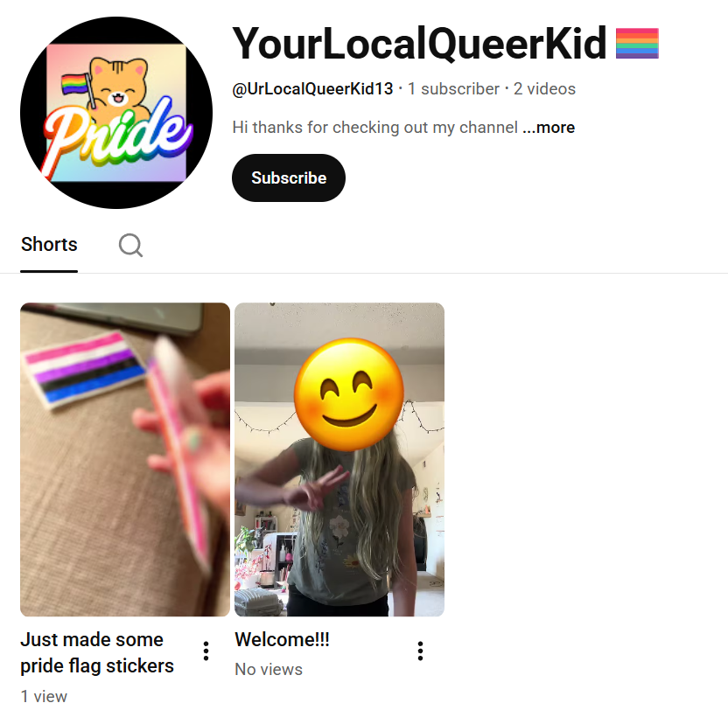Screen dimensions: 728x724
Task: Click the 1 view label under stickers short
Action: pyautogui.click(x=44, y=696)
